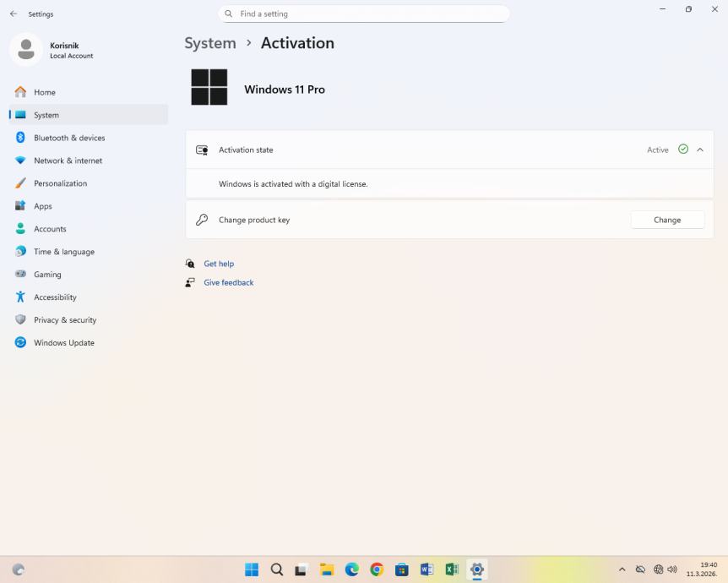This screenshot has width=728, height=583.
Task: Minimize the Settings window
Action: click(662, 9)
